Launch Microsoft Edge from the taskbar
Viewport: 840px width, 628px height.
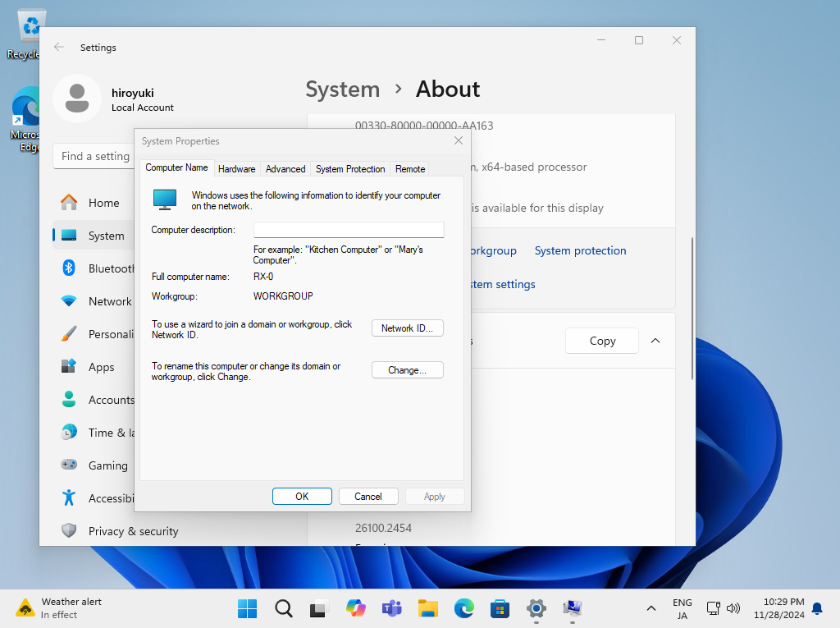click(x=464, y=608)
